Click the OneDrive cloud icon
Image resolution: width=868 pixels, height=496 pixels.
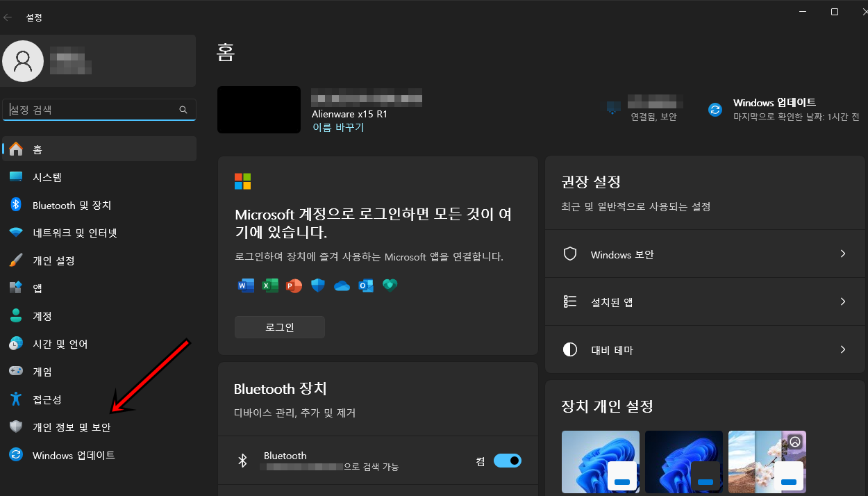tap(342, 286)
